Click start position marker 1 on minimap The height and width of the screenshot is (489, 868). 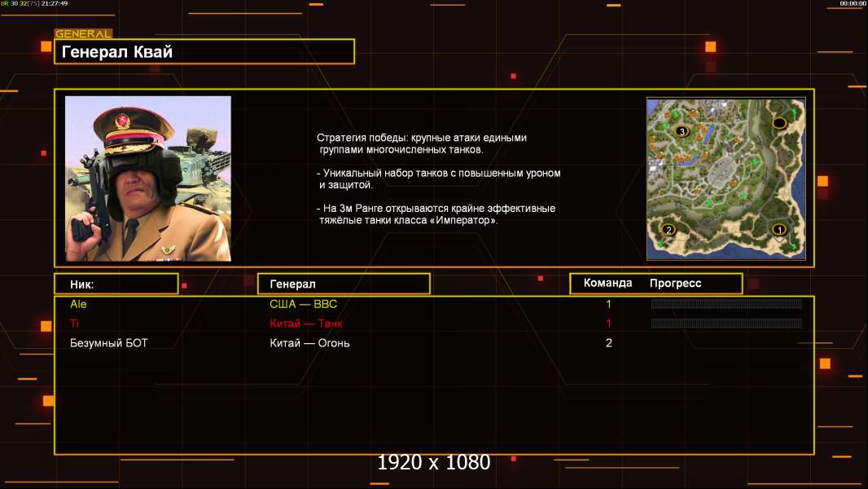click(779, 229)
